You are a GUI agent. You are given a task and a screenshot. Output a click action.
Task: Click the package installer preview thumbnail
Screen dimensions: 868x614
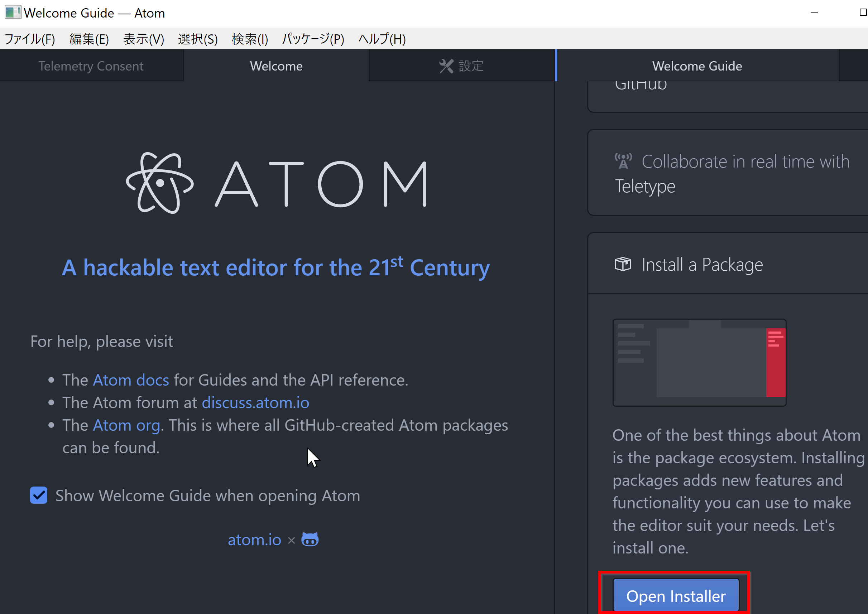point(699,363)
